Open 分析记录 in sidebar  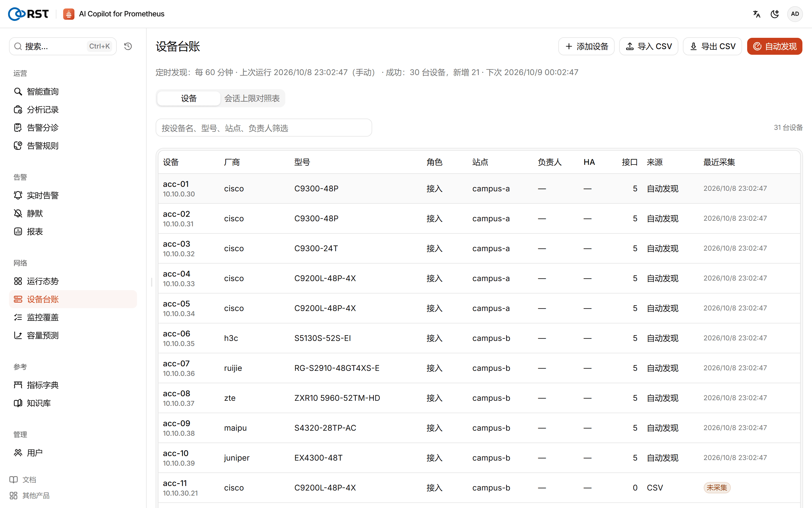73,110
